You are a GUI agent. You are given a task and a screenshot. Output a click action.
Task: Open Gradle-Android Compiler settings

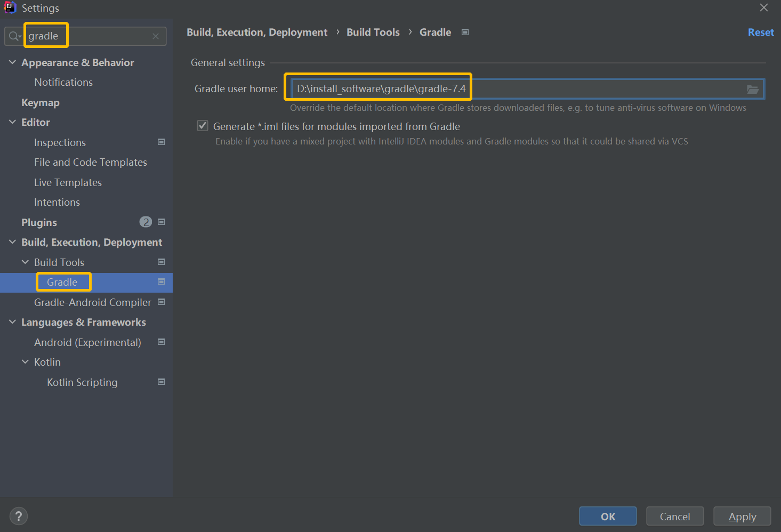tap(93, 302)
